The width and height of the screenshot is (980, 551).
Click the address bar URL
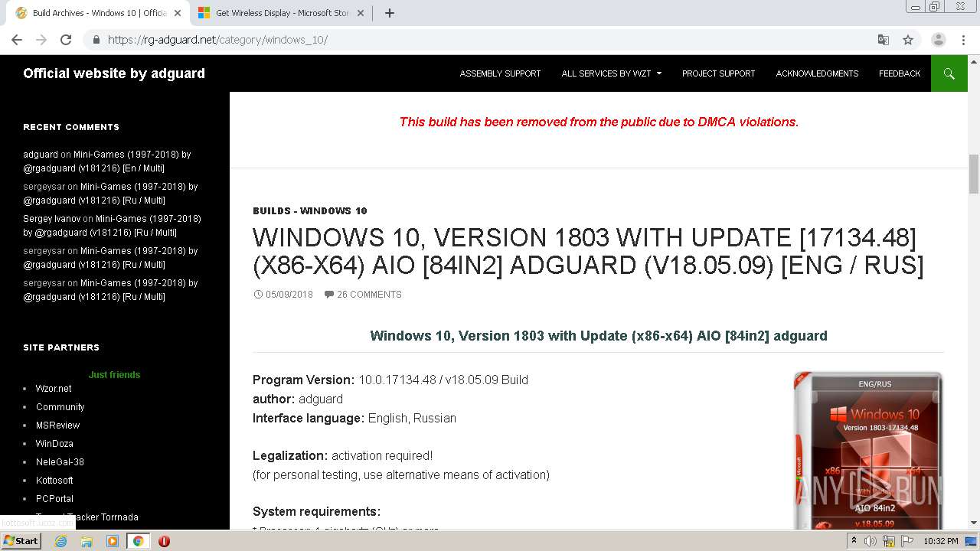pos(217,40)
